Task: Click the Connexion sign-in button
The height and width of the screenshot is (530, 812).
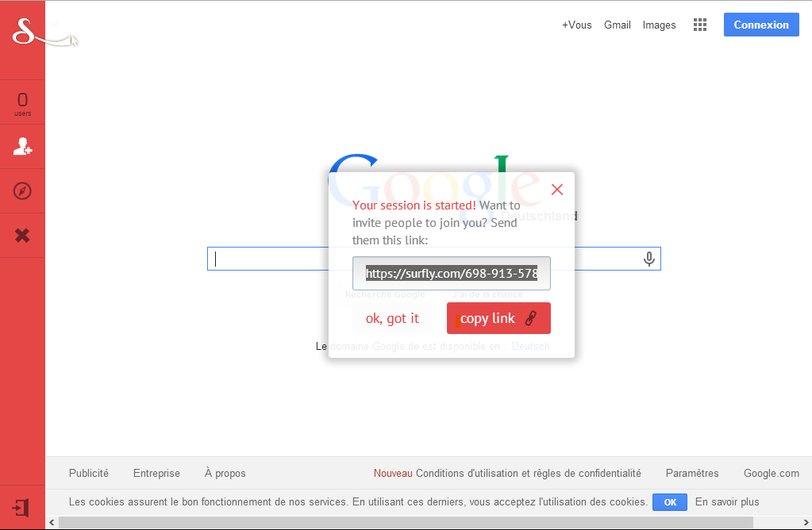Action: click(761, 25)
